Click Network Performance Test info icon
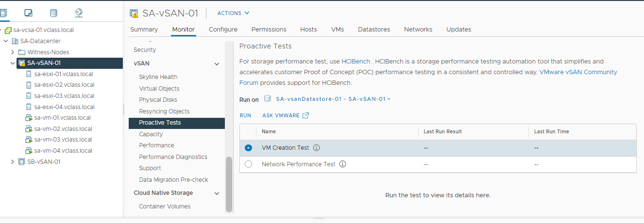This screenshot has width=644, height=223. click(x=343, y=164)
